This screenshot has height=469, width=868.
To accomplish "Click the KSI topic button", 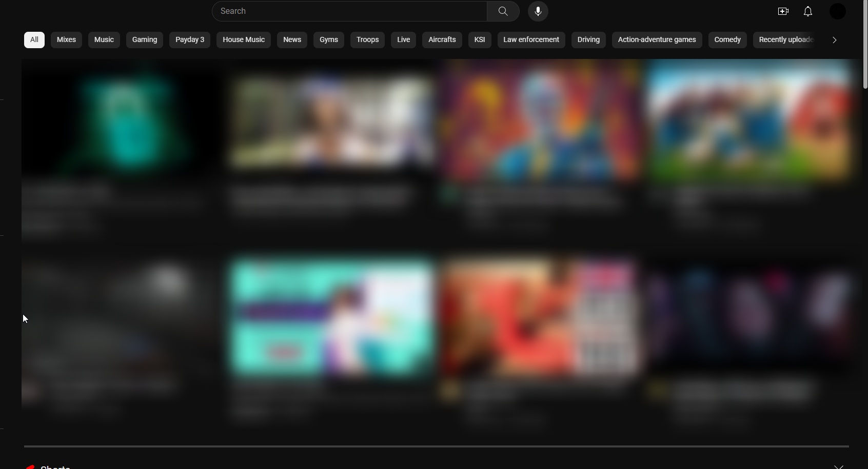I will pos(479,39).
